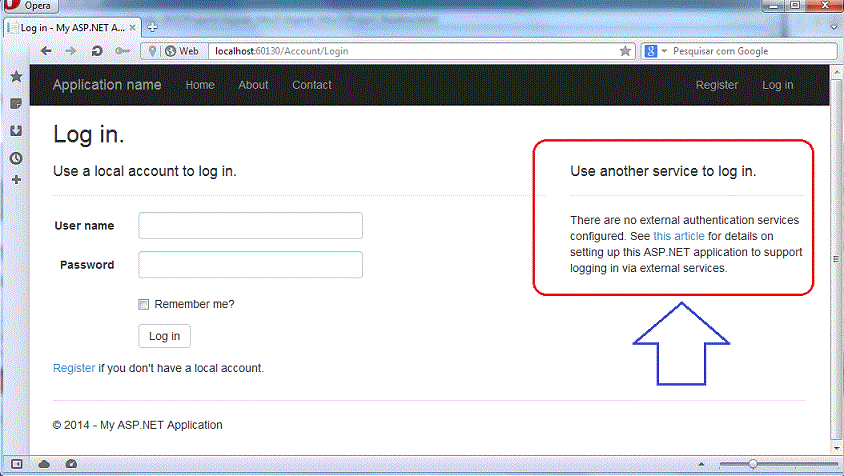The height and width of the screenshot is (476, 844).
Task: Open the 'this article' link
Action: click(x=679, y=236)
